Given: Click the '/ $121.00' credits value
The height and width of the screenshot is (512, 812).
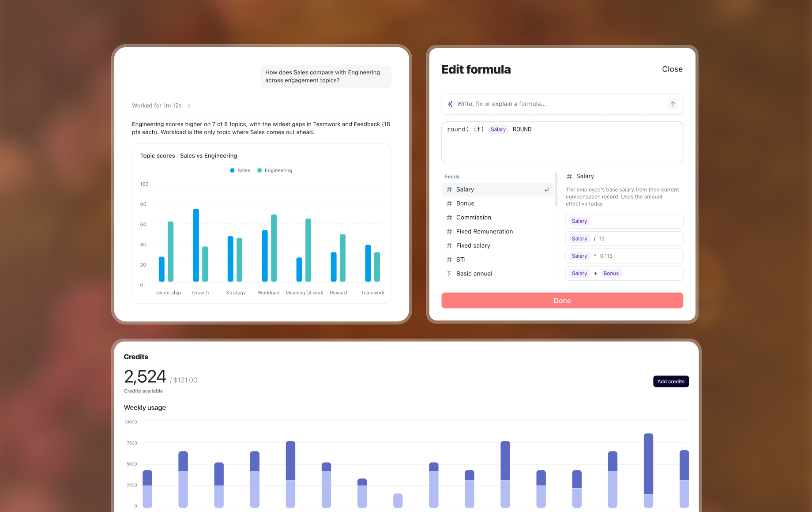Looking at the screenshot, I should (x=184, y=380).
